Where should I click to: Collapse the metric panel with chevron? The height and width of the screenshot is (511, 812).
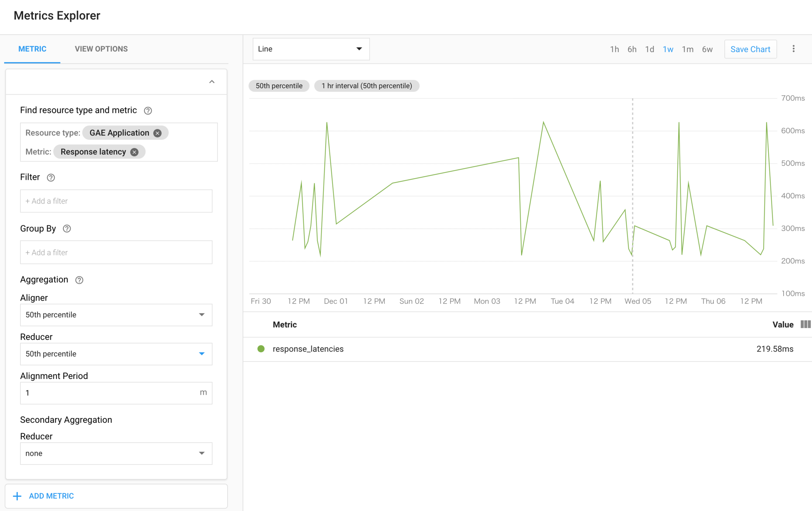(212, 82)
